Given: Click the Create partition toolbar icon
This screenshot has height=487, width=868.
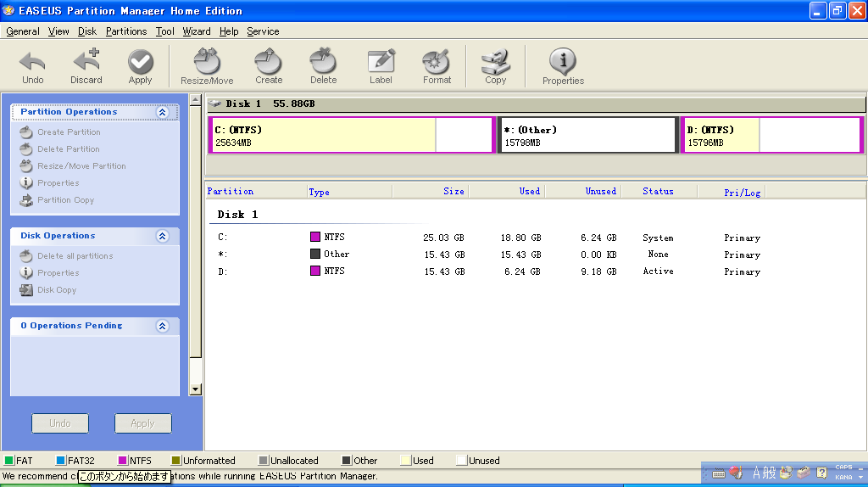Looking at the screenshot, I should [x=269, y=66].
